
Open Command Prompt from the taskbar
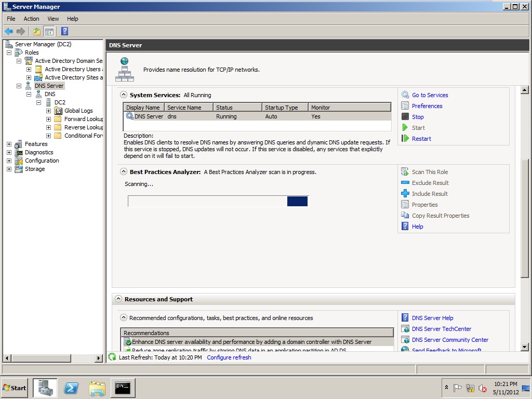pyautogui.click(x=123, y=388)
